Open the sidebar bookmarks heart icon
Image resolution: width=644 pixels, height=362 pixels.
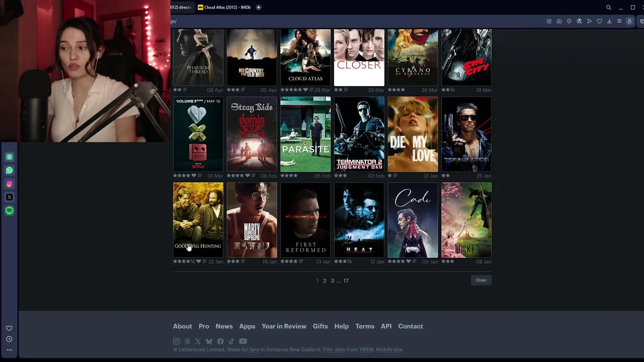9,328
